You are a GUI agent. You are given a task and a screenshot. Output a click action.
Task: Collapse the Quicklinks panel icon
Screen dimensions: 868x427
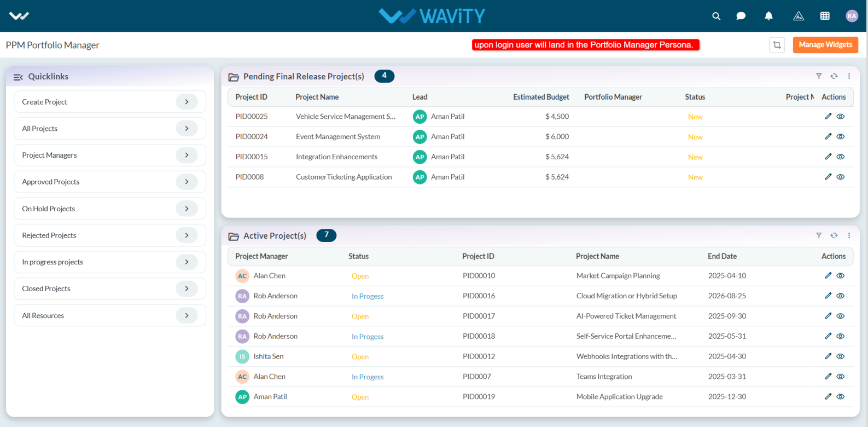coord(18,77)
